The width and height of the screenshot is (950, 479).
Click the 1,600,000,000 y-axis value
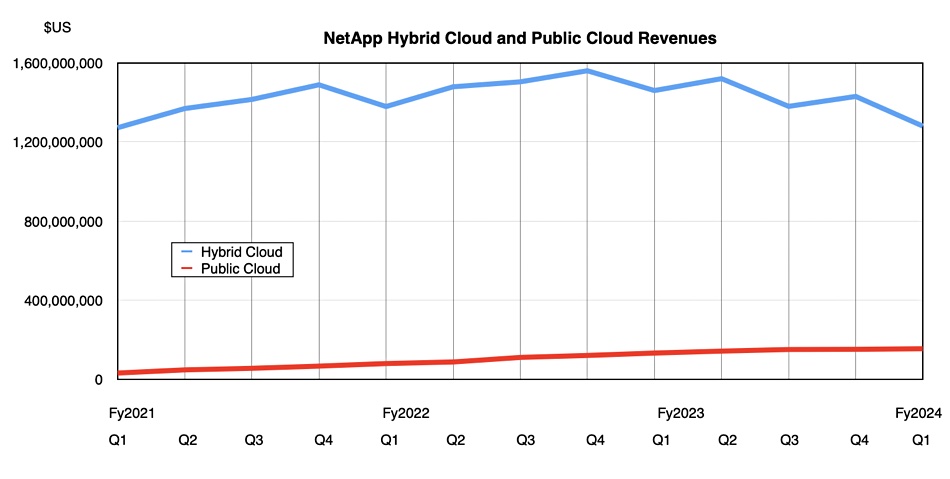[x=58, y=63]
